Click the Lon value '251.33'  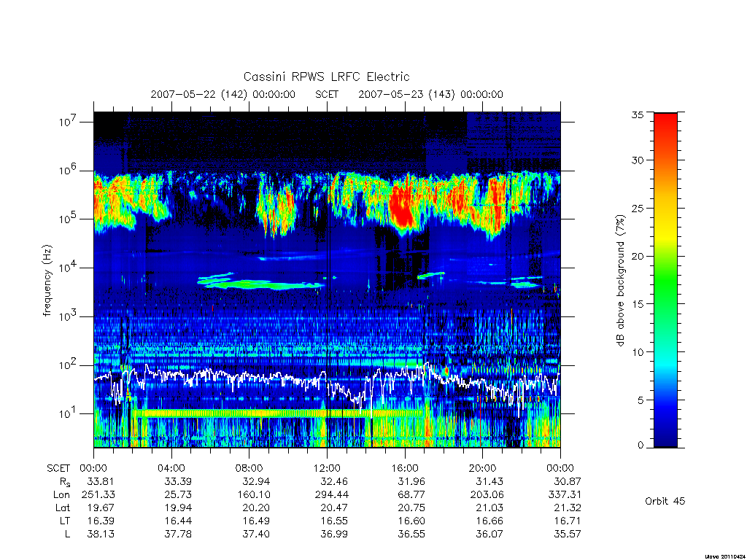point(98,495)
